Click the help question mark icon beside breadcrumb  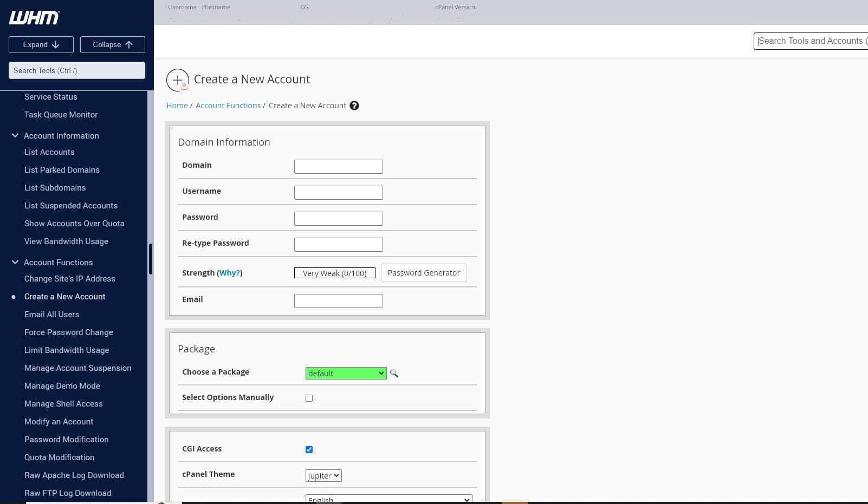(354, 106)
